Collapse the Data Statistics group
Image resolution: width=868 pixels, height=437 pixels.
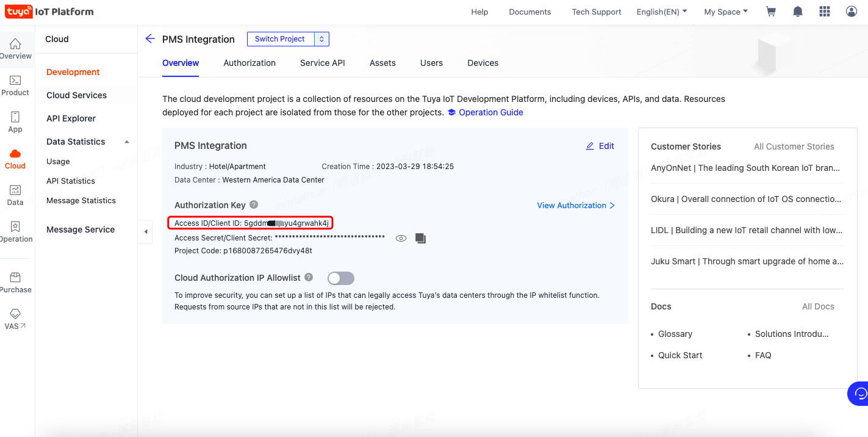point(127,142)
